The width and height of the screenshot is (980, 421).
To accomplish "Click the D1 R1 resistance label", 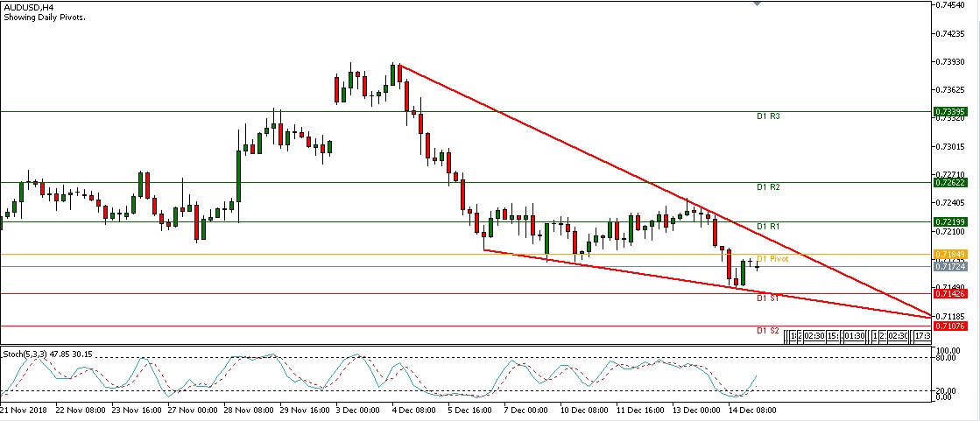I will [768, 227].
